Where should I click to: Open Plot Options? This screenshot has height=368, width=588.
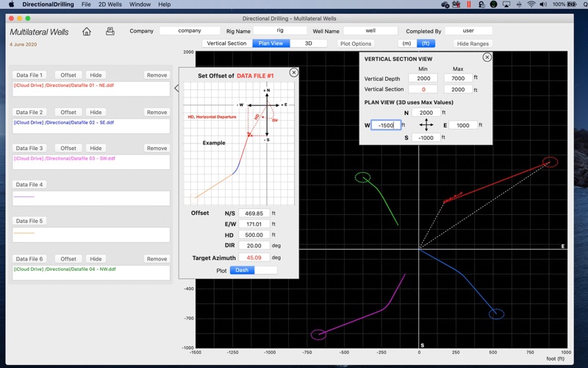[356, 43]
